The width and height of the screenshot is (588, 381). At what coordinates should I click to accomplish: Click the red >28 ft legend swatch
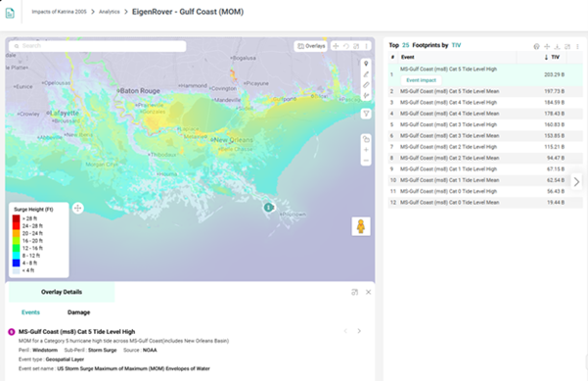[16, 218]
